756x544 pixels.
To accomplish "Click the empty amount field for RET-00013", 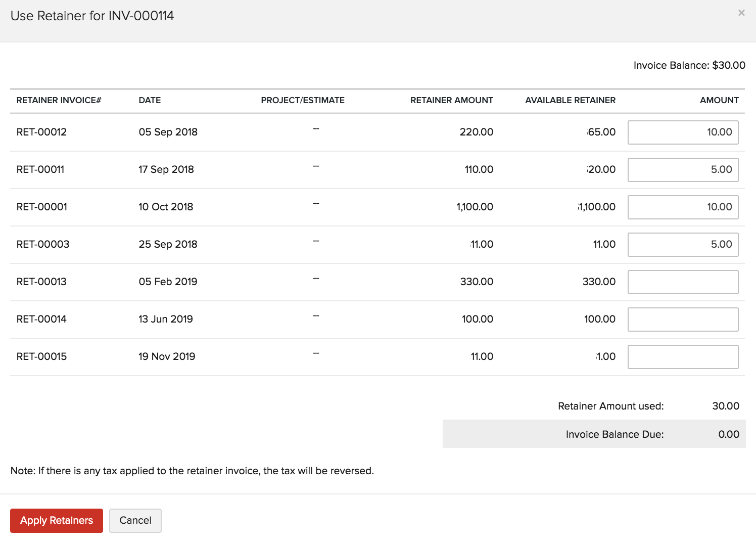I will click(x=683, y=282).
